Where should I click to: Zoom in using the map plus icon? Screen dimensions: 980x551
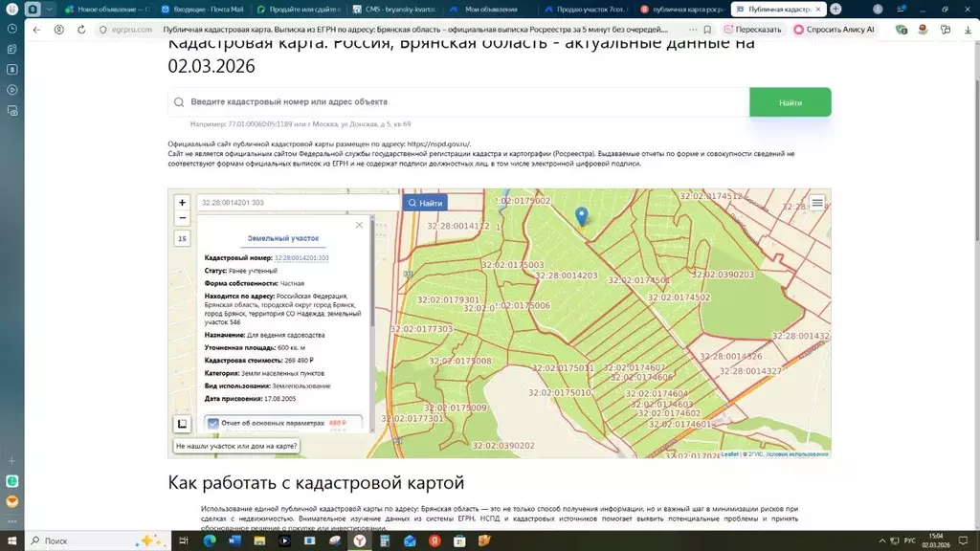click(181, 204)
